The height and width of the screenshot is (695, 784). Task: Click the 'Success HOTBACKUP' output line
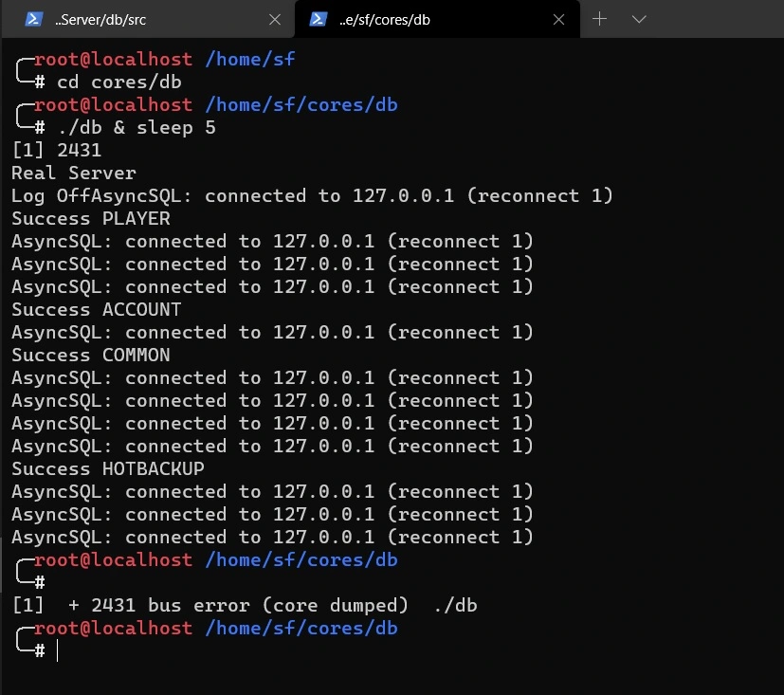coord(107,469)
